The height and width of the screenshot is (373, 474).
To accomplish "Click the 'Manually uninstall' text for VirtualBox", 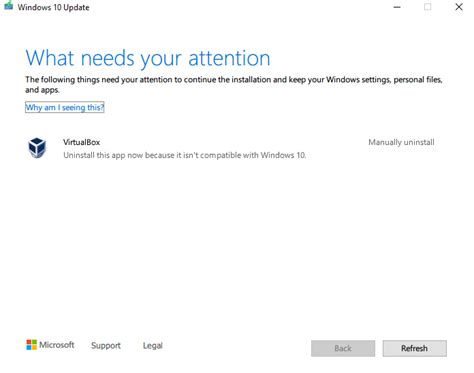I will [x=401, y=142].
